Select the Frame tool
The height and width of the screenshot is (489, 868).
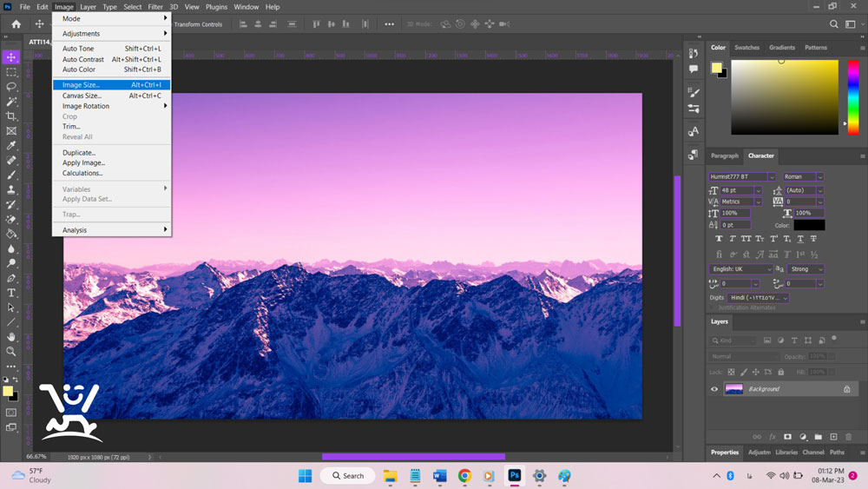click(11, 130)
